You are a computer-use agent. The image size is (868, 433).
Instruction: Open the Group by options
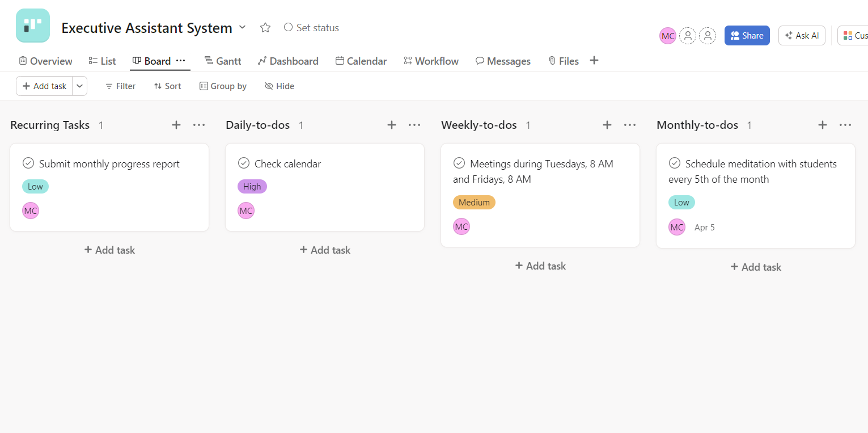click(223, 86)
